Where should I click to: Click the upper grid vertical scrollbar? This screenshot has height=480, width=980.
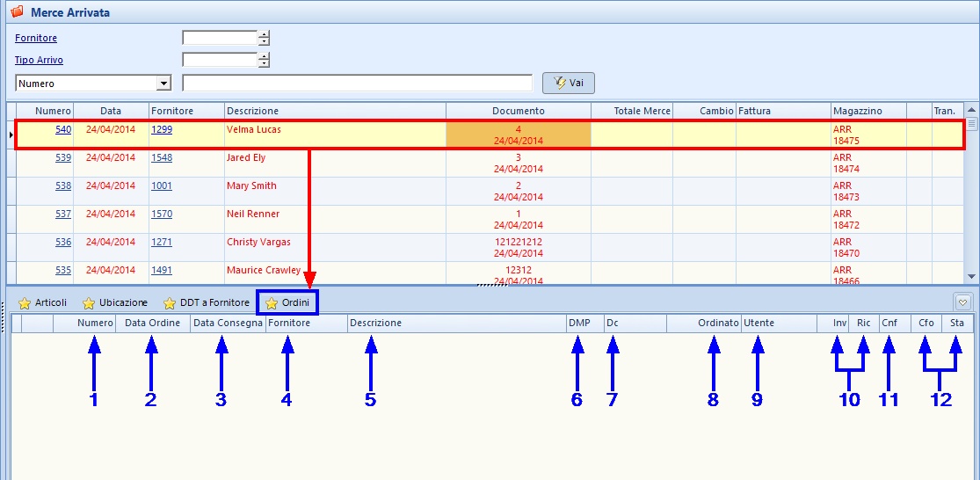(x=972, y=193)
